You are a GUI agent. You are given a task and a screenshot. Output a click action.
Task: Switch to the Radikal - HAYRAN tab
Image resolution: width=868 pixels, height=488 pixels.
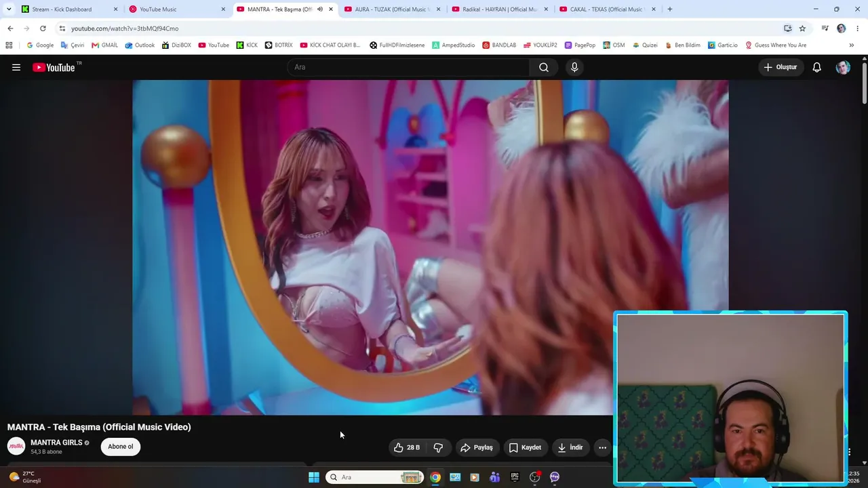click(x=500, y=9)
